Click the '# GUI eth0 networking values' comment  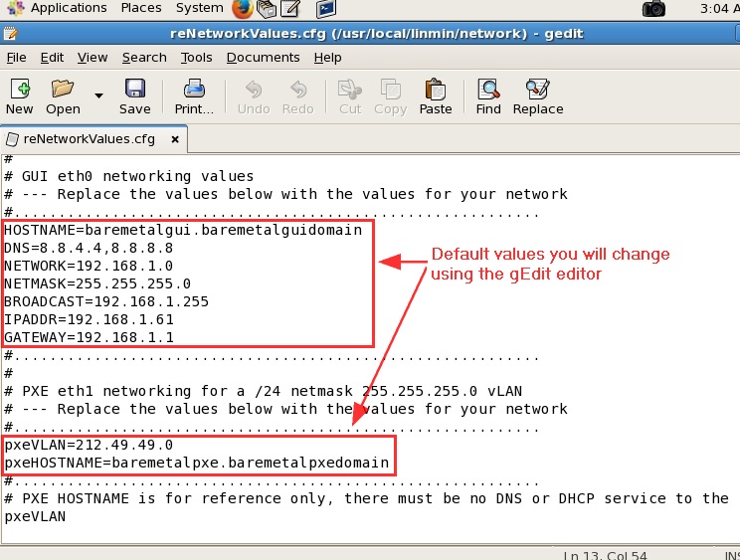coord(129,176)
